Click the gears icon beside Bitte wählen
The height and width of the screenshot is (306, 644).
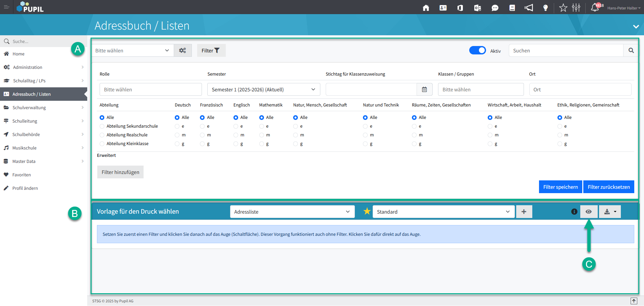click(x=182, y=50)
